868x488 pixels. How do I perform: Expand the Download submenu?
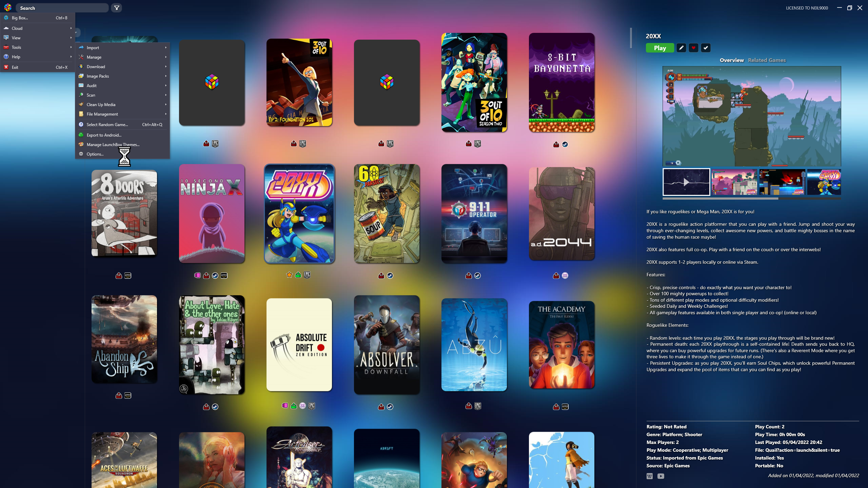coord(122,66)
